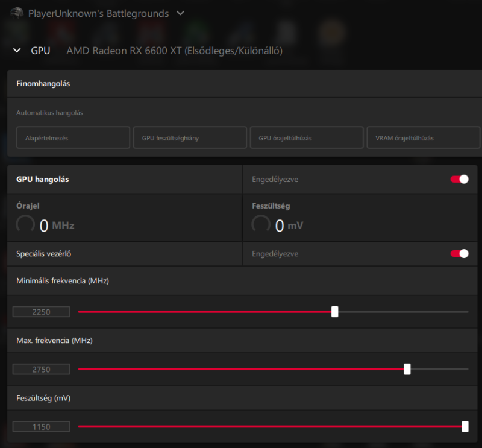
Task: Click the Feszültség (mV) slider handle
Action: (x=465, y=427)
